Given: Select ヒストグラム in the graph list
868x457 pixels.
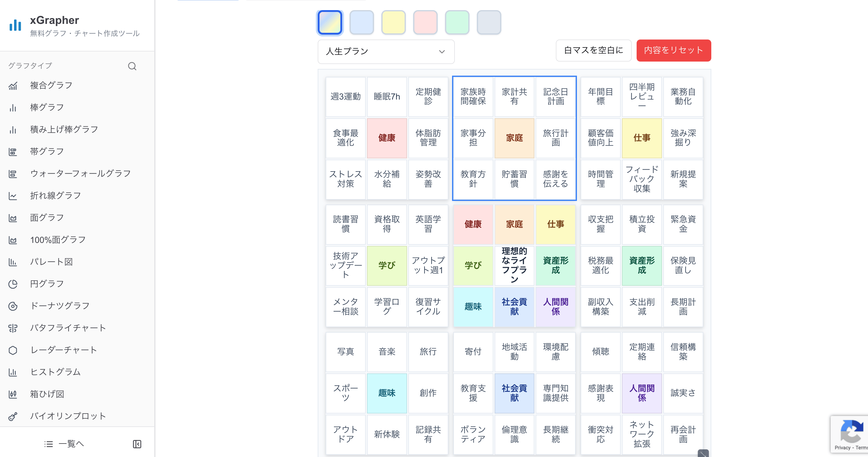Looking at the screenshot, I should [55, 372].
